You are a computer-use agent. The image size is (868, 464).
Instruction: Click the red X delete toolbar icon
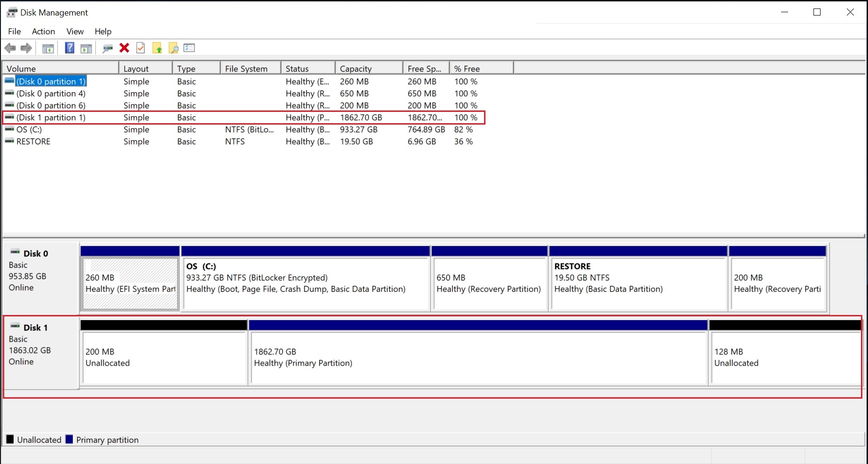tap(124, 47)
